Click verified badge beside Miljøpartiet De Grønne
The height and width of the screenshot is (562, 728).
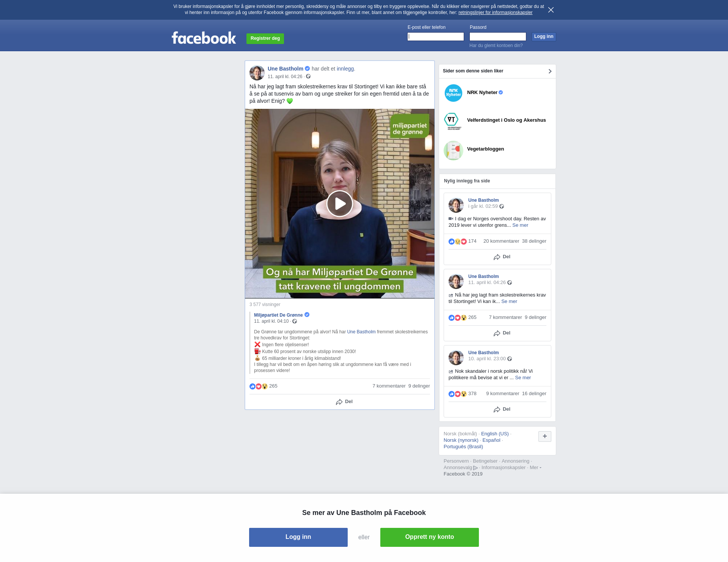pos(307,315)
